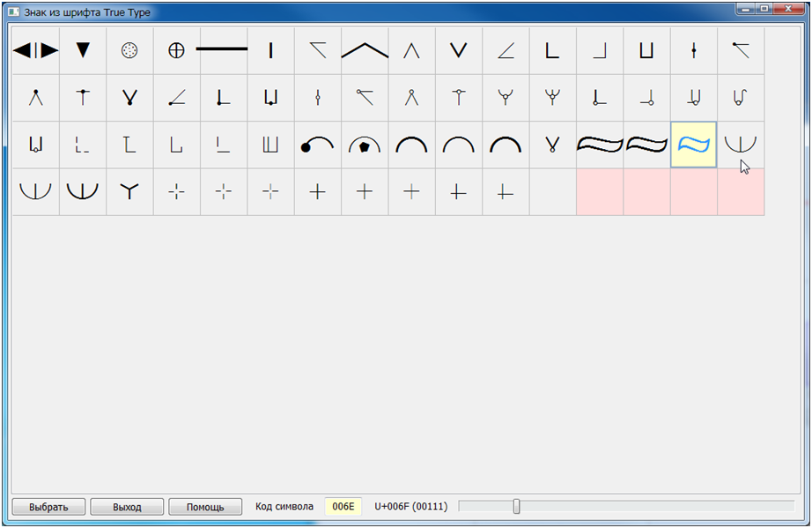The width and height of the screenshot is (812, 528).
Task: Choose the four-comb vertical lines symbol
Action: click(x=270, y=145)
